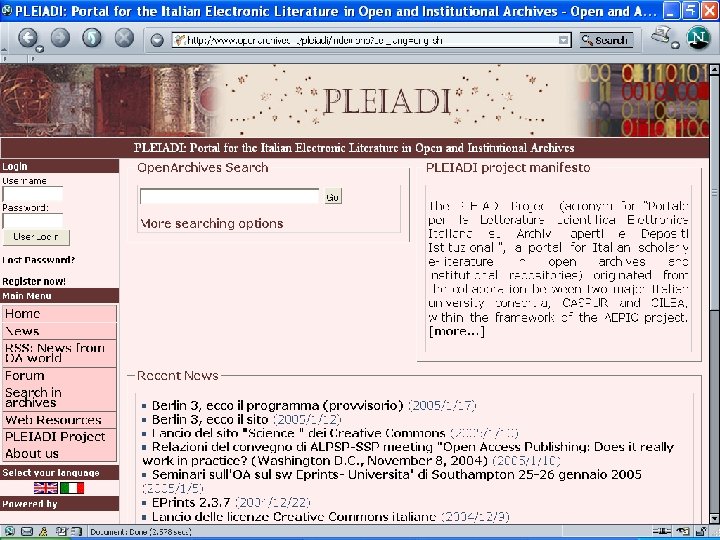Focus the URL address field
720x540 pixels.
point(371,40)
